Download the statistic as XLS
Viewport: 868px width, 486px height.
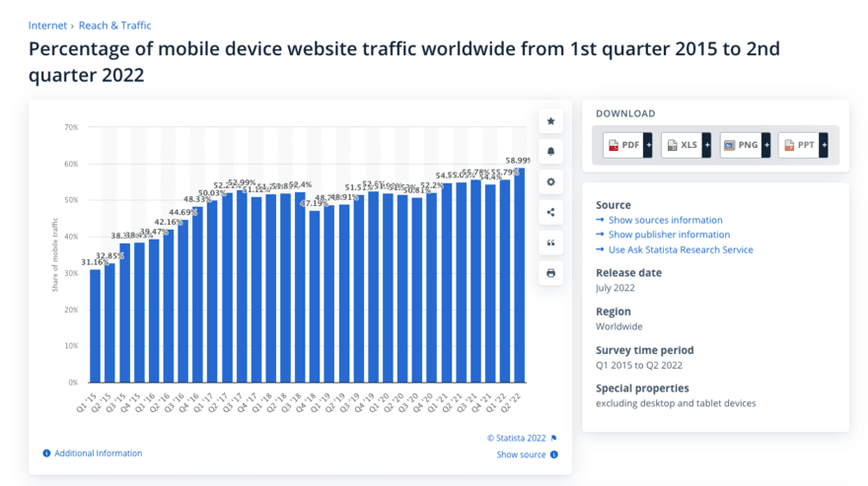click(682, 145)
